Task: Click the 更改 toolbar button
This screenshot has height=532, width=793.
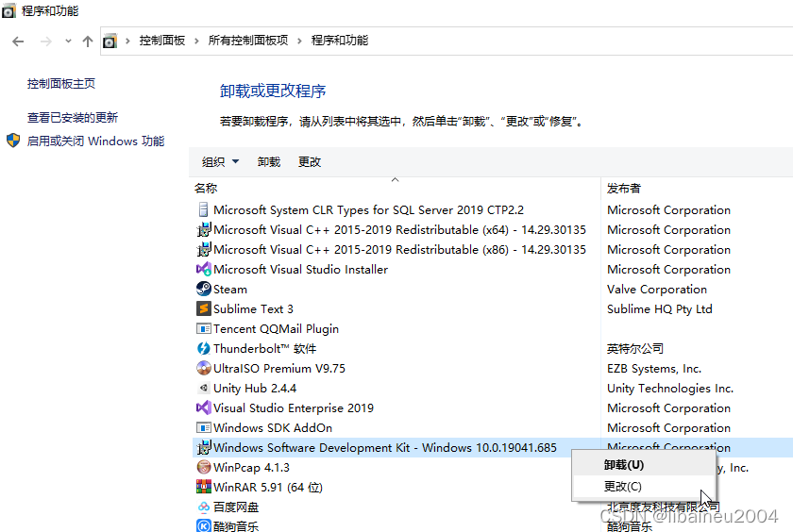Action: [x=310, y=161]
